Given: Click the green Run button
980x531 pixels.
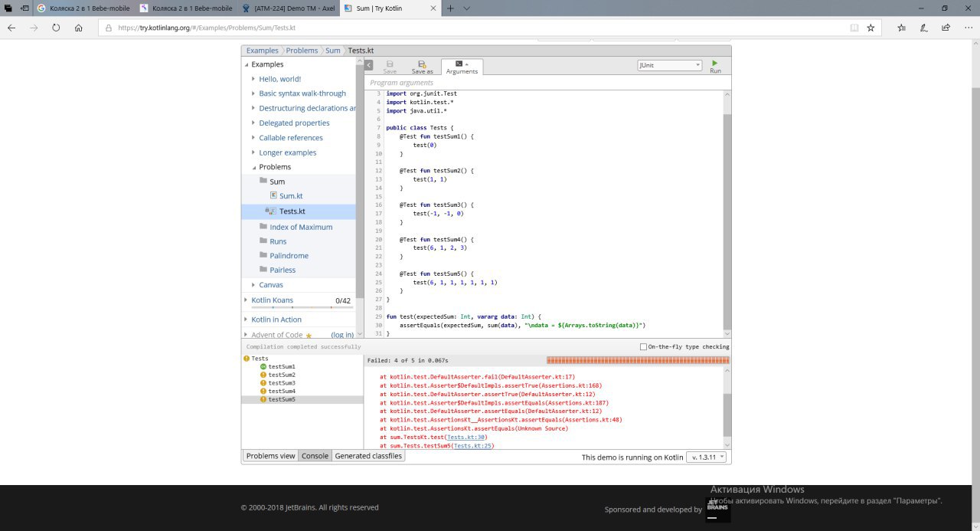Looking at the screenshot, I should (715, 66).
